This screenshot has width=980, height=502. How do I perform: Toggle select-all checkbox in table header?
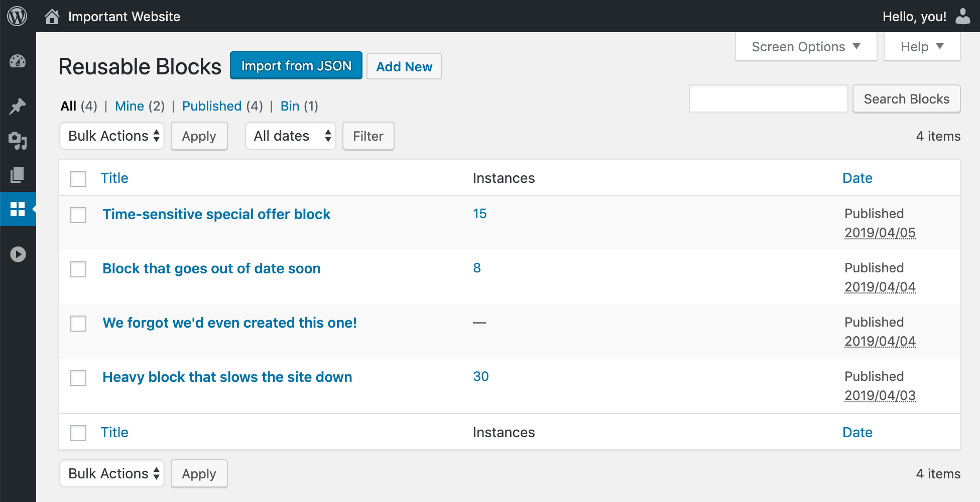point(78,179)
